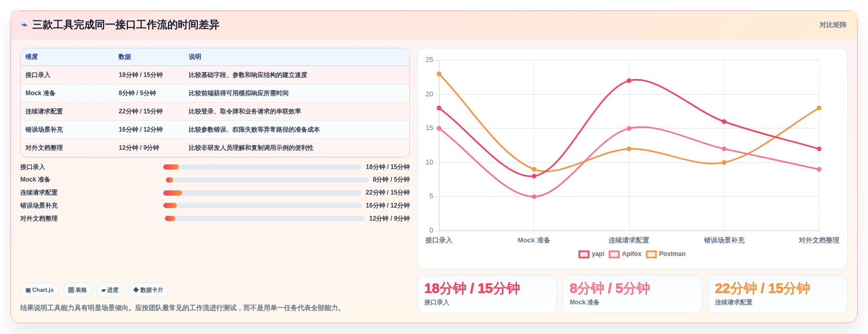
Task: Click the Mock 准备 progress bar
Action: coord(267,180)
